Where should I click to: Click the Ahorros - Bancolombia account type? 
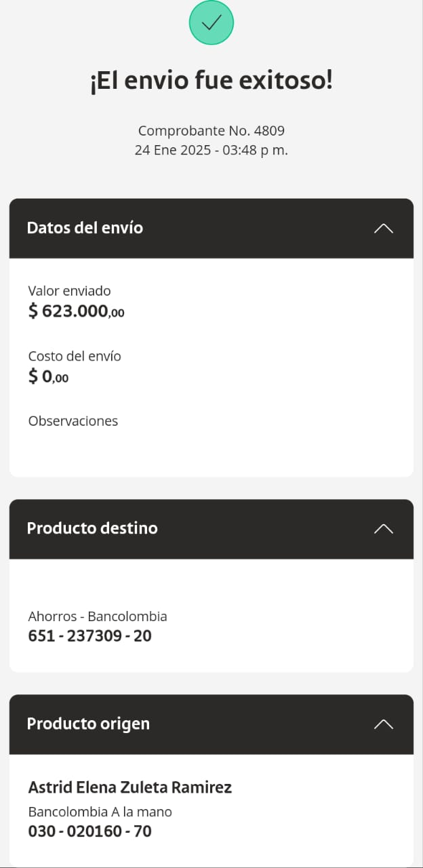point(98,616)
